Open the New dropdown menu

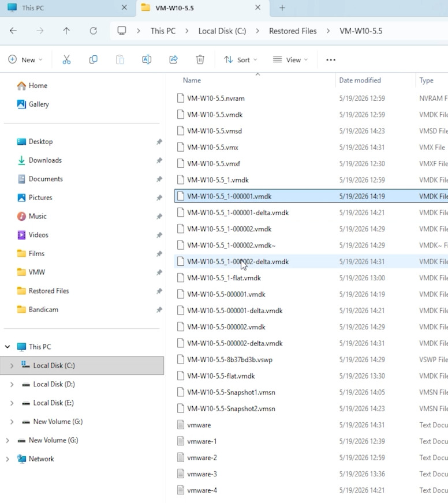25,59
